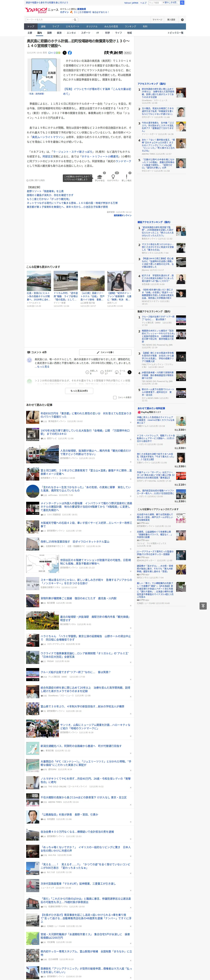Image resolution: width=210 pixels, height=980 pixels.
Task: React with わかりやすい lightbulb icon
Action: 113,177
